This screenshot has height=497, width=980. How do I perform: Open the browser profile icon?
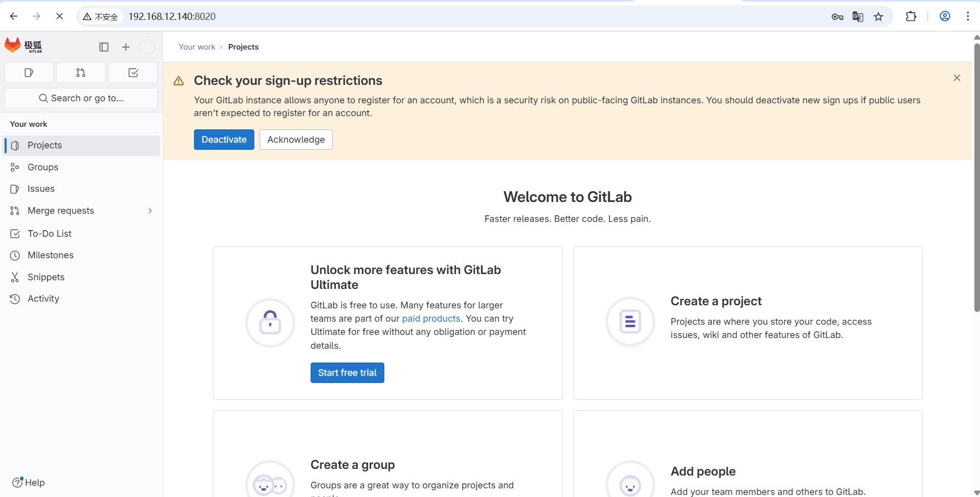[945, 16]
